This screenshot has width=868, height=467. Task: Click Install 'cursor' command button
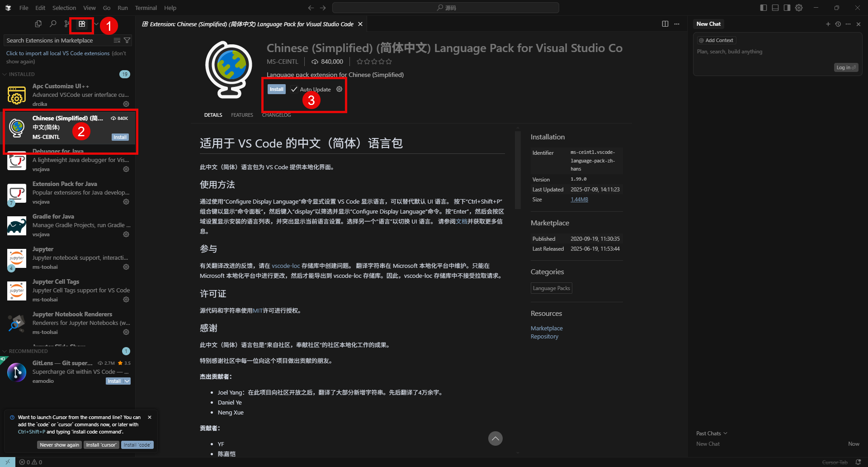pyautogui.click(x=101, y=445)
